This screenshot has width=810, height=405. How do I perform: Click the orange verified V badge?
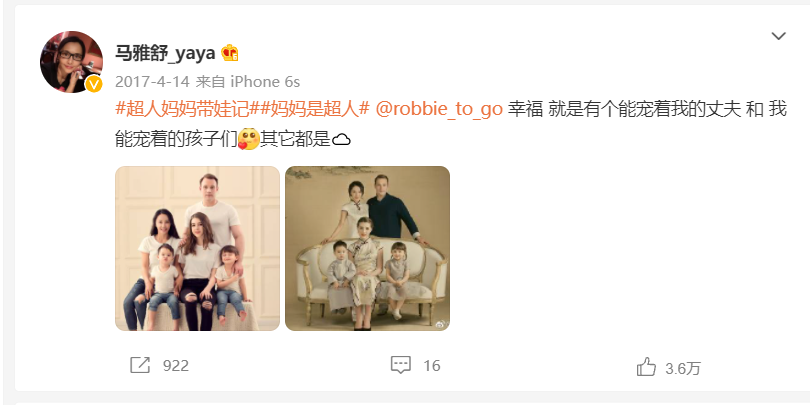(94, 84)
